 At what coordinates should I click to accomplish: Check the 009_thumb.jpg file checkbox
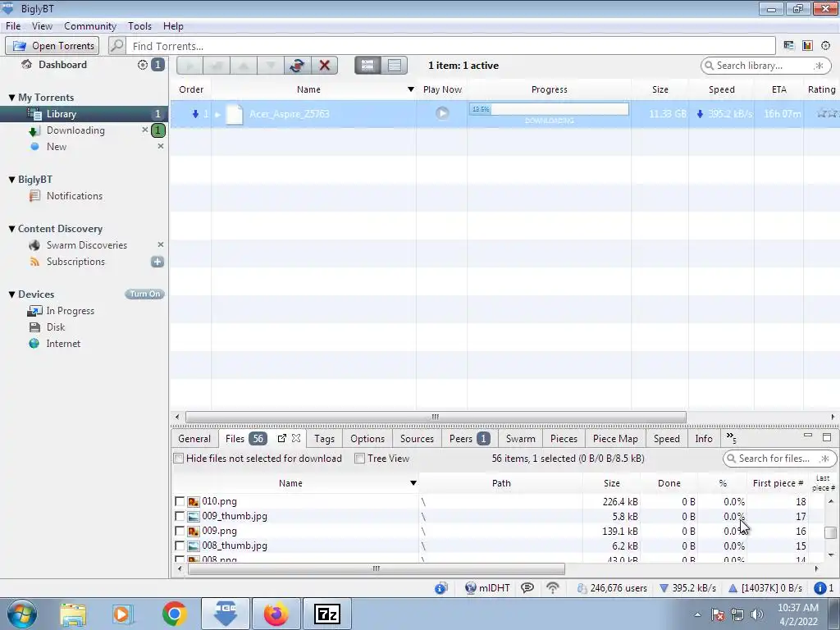[180, 517]
